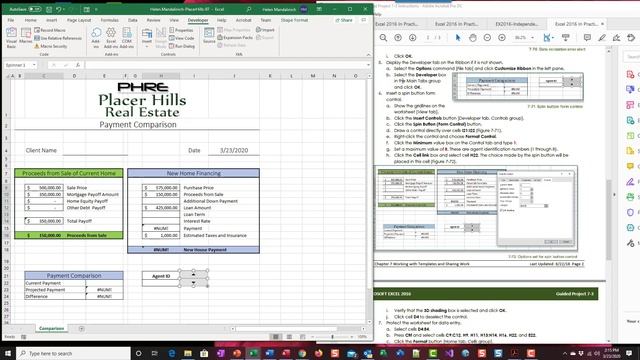640x360 pixels.
Task: Zoom in the Acrobat document
Action: click(502, 38)
